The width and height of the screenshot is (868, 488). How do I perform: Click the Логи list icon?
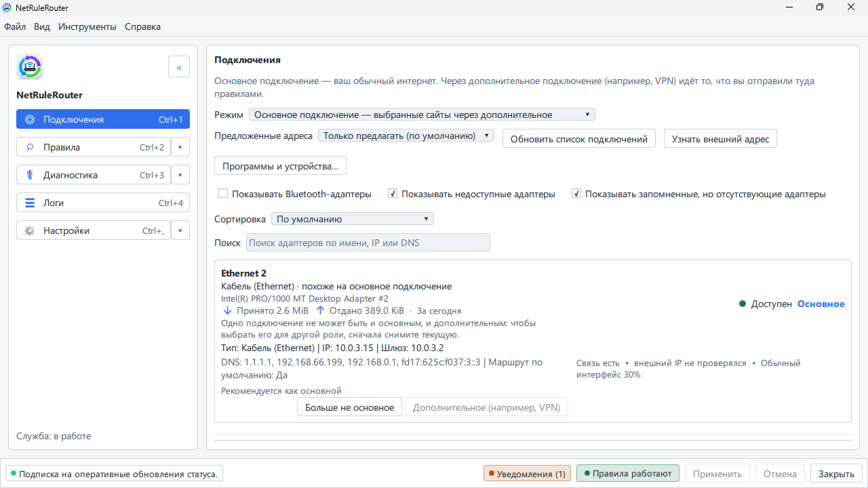pyautogui.click(x=29, y=203)
